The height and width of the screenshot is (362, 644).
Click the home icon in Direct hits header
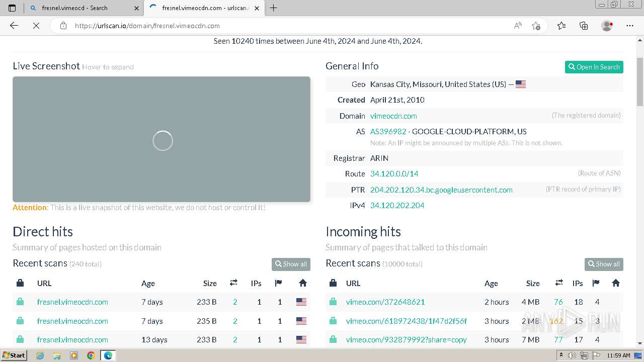[x=302, y=283]
